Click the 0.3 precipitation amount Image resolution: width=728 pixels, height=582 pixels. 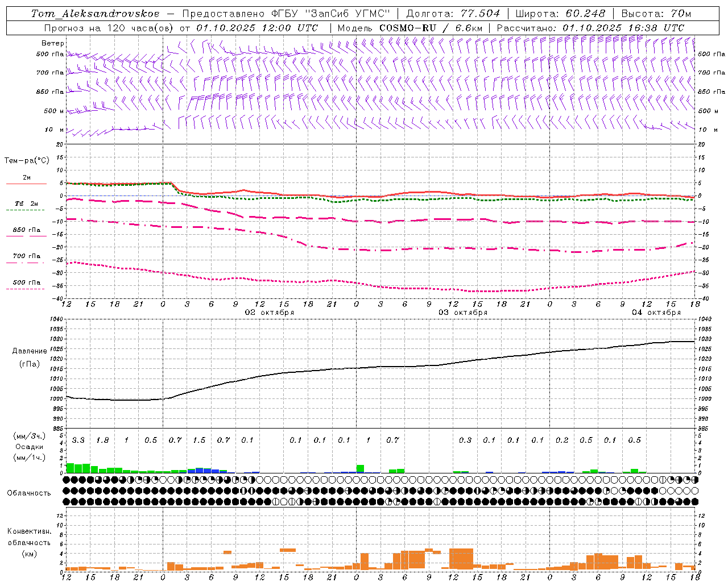click(x=465, y=440)
